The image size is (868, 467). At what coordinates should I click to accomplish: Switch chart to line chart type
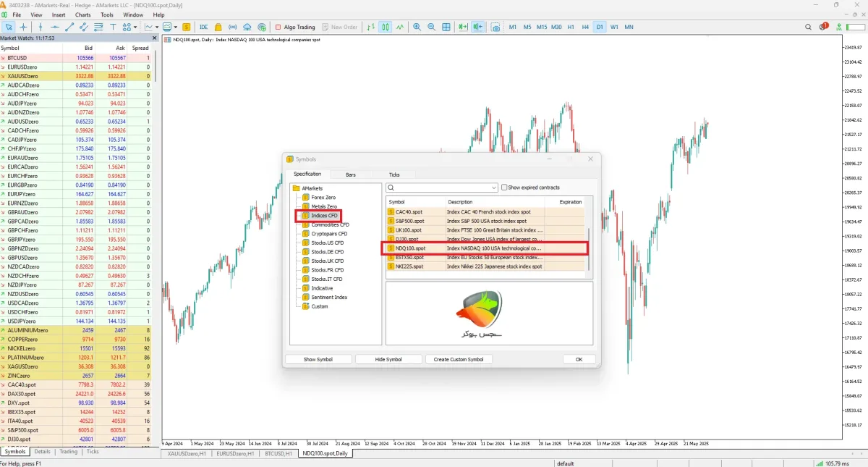pos(400,27)
